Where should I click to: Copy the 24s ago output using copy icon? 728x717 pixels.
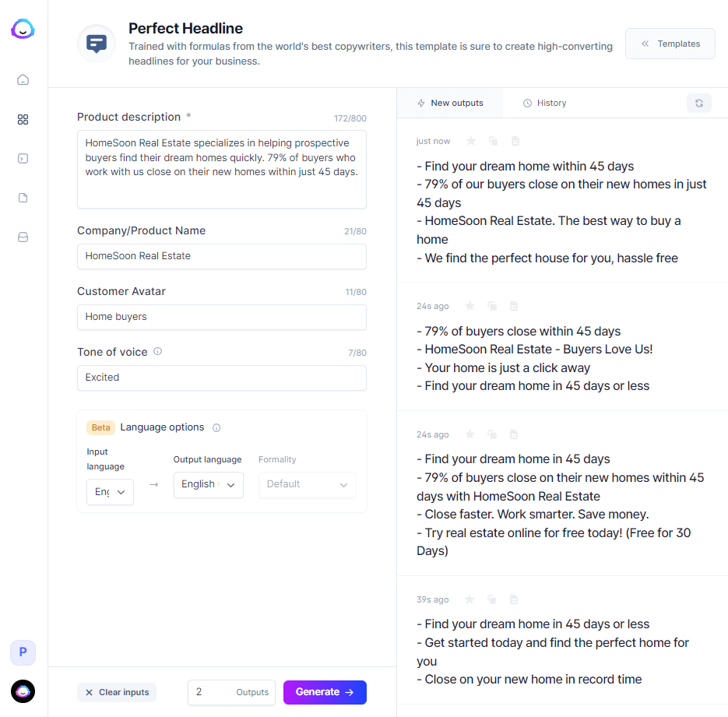tap(491, 305)
